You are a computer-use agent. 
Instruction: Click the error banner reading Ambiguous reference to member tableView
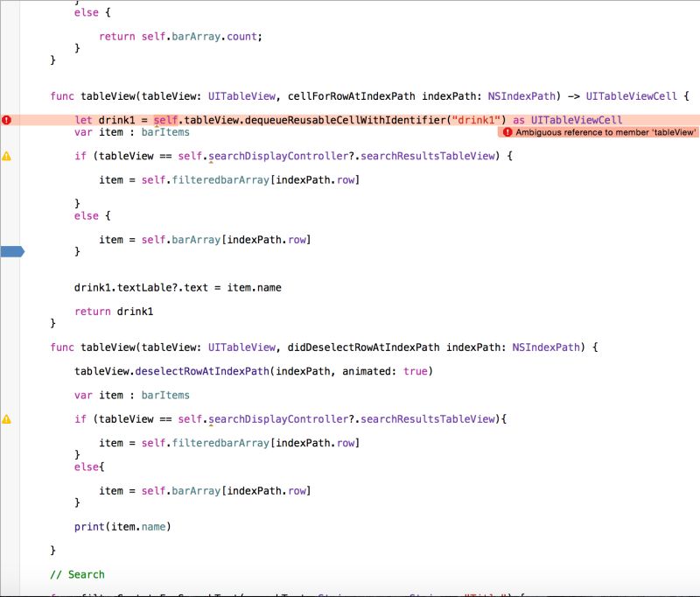pyautogui.click(x=599, y=133)
